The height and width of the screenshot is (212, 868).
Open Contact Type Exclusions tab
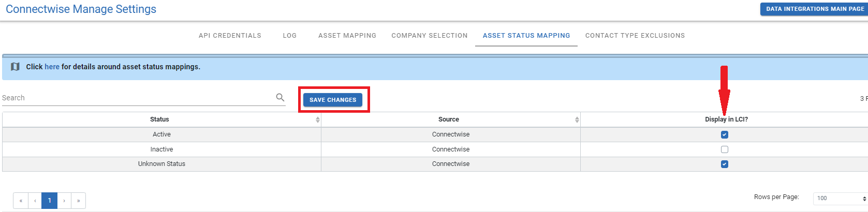pyautogui.click(x=635, y=36)
